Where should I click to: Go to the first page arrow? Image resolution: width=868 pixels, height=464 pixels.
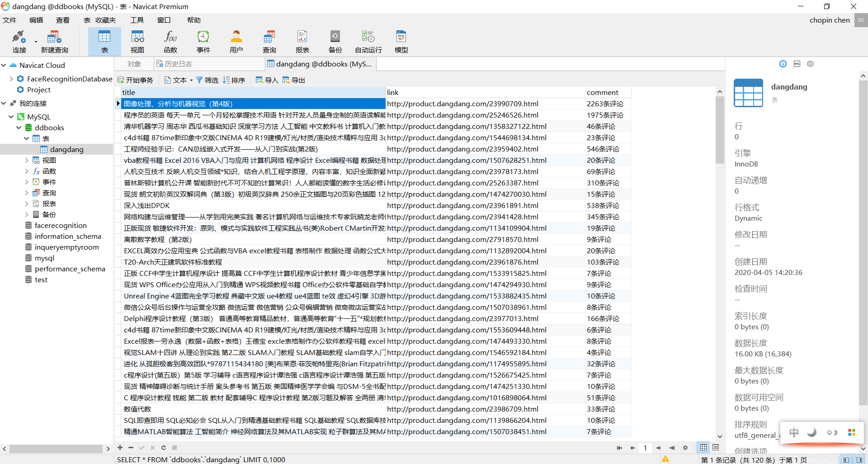[x=619, y=448]
